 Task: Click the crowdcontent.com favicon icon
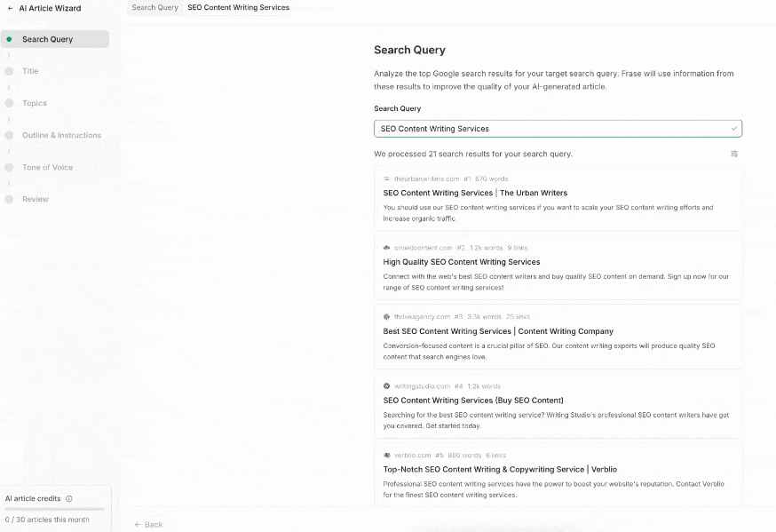386,248
